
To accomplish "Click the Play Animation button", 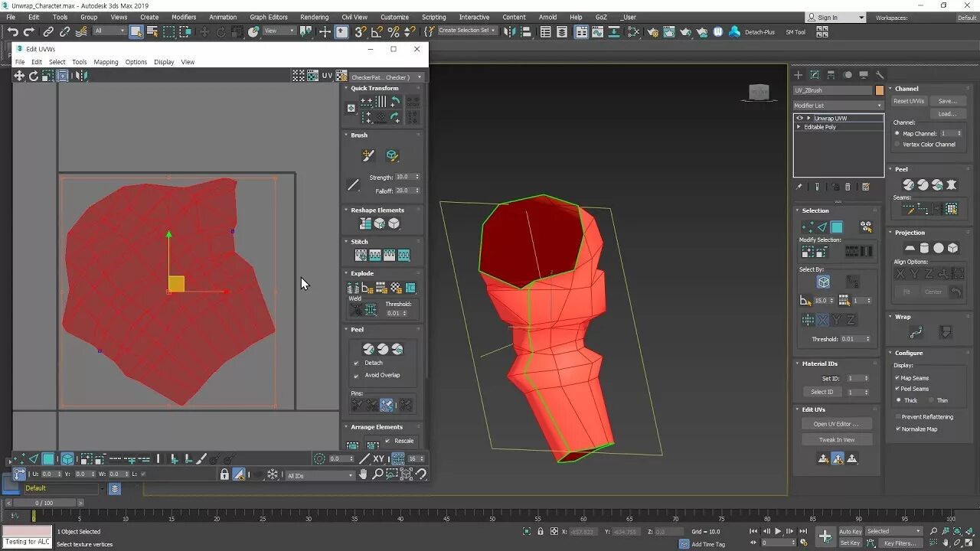I will click(x=778, y=531).
